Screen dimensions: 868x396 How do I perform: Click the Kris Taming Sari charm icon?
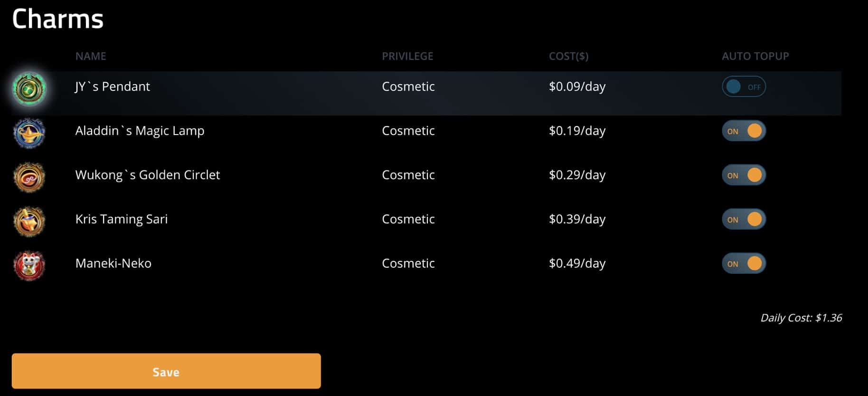click(x=29, y=222)
